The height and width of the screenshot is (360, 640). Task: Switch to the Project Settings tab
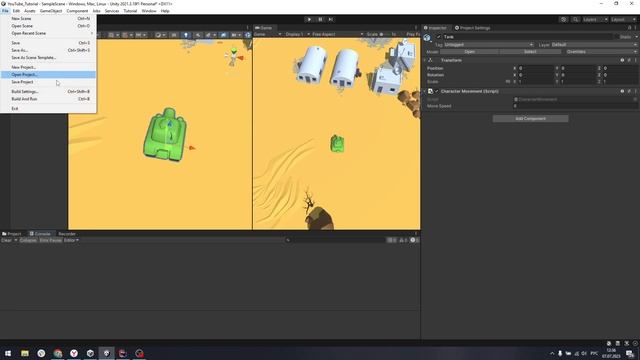472,28
